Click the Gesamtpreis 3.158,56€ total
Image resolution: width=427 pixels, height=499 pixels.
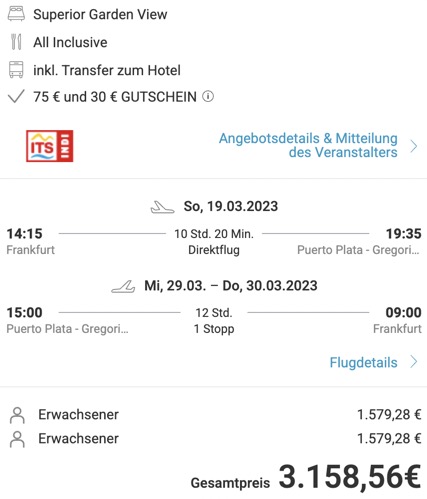306,478
